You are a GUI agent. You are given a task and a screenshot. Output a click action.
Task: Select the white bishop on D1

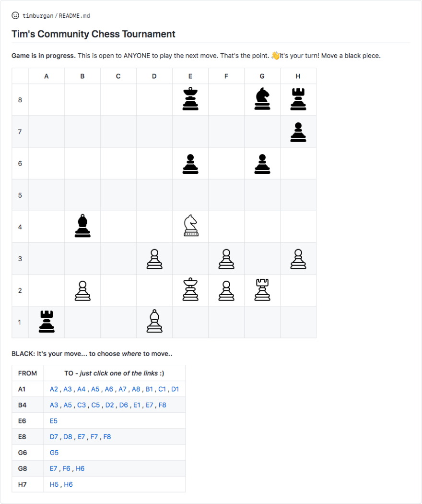click(154, 321)
